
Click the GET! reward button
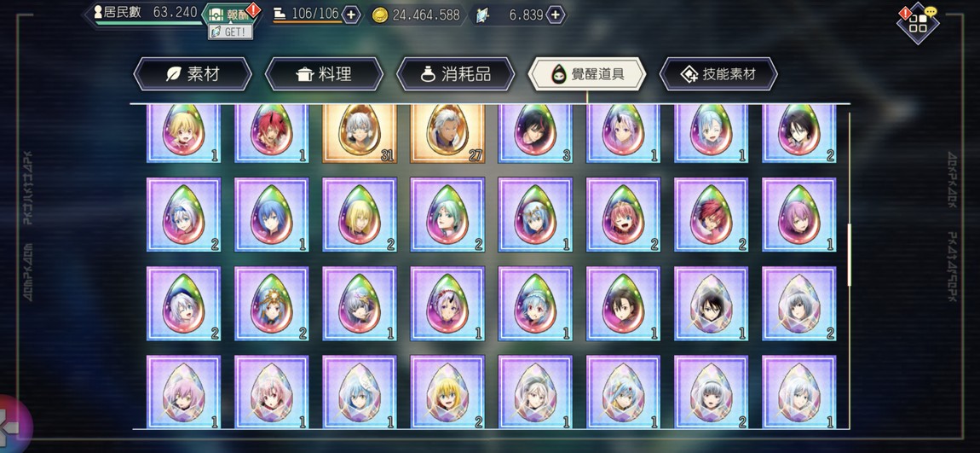231,32
